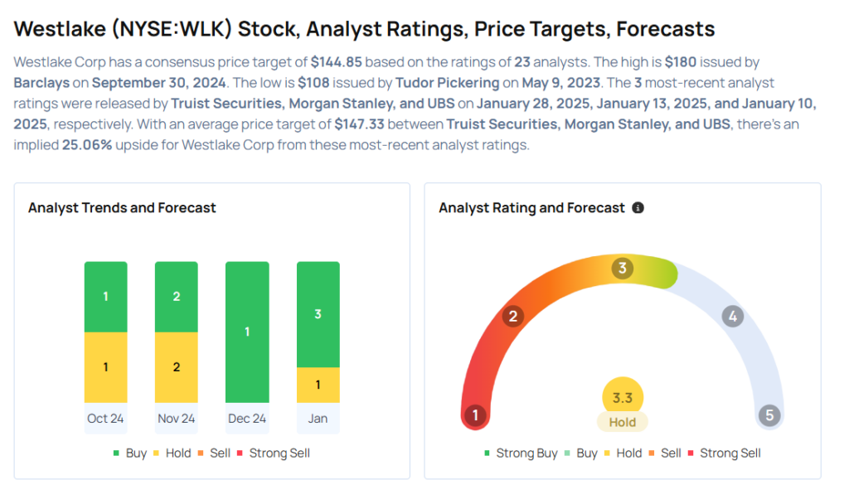Click the Nov 24 yellow Hold bar segment
This screenshot has height=504, width=849.
pyautogui.click(x=177, y=367)
